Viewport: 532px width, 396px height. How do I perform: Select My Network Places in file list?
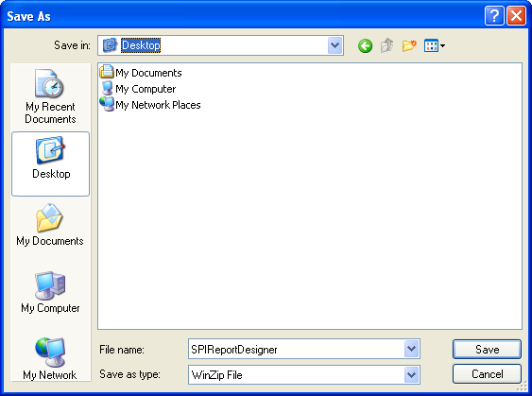tap(150, 105)
